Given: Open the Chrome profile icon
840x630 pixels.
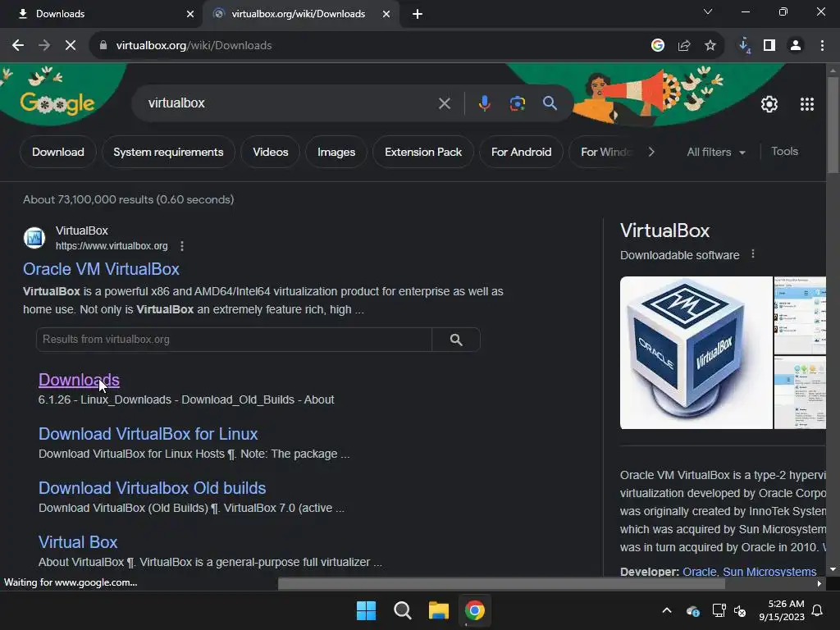Looking at the screenshot, I should (x=796, y=46).
